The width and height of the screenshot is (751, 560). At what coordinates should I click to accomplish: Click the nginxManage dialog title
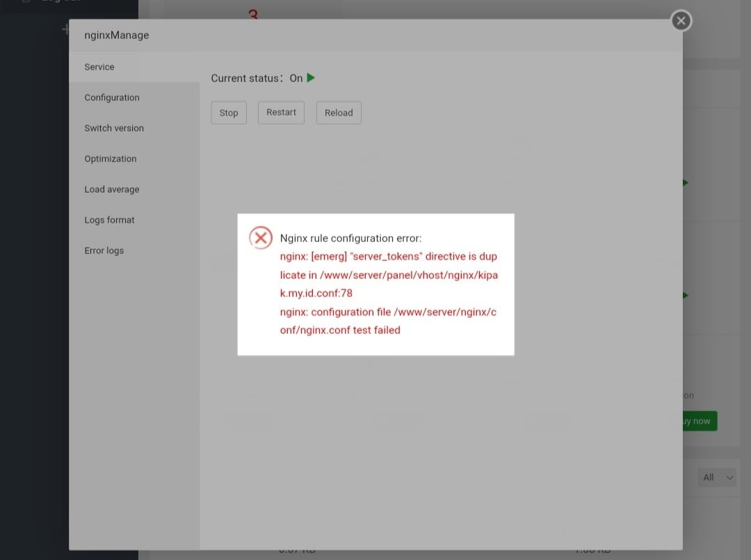tap(116, 35)
